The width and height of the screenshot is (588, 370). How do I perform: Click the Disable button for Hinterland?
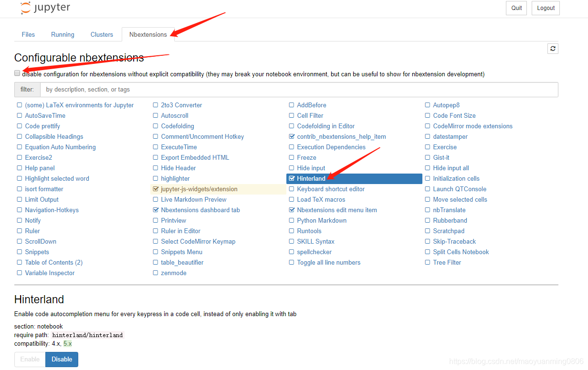point(62,359)
